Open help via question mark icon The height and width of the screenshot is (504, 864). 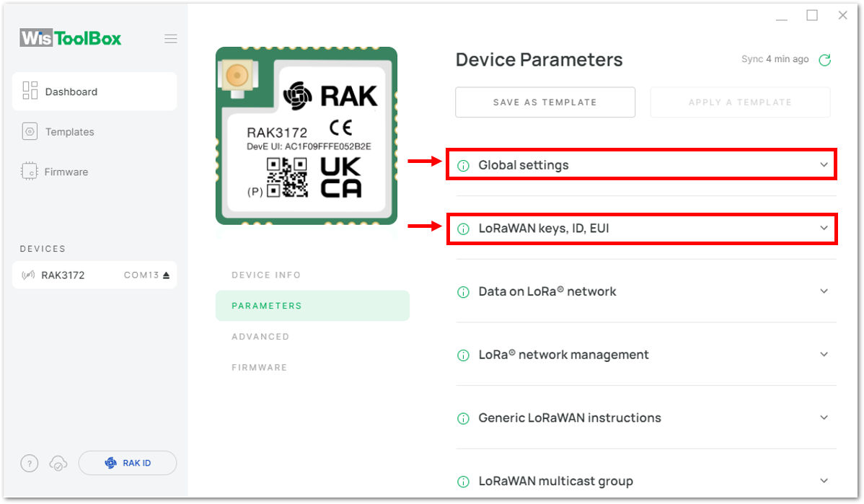pos(29,463)
